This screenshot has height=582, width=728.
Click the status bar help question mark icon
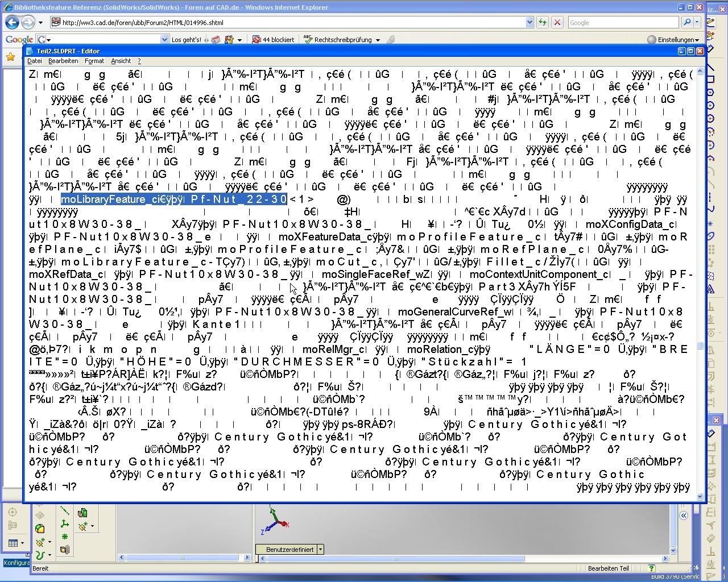(651, 568)
